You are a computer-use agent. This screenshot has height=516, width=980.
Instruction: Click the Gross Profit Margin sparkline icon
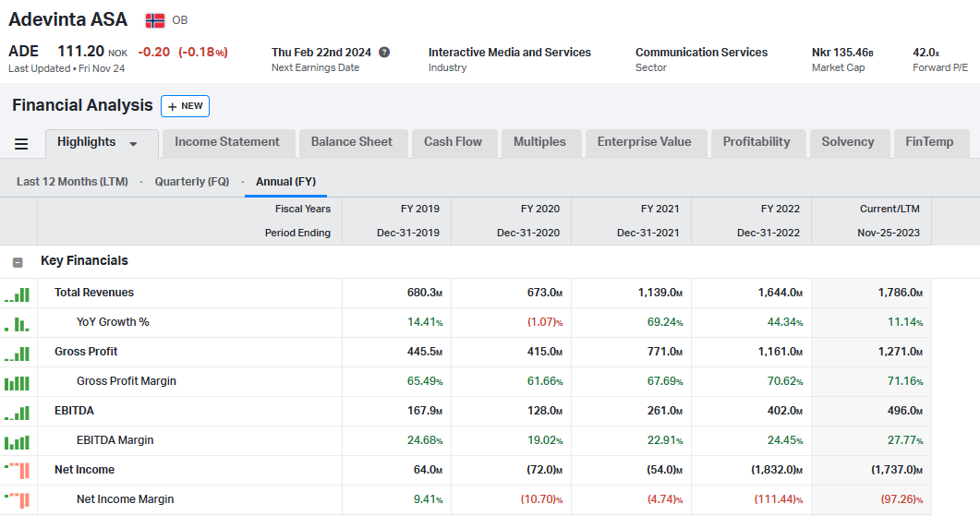18,383
